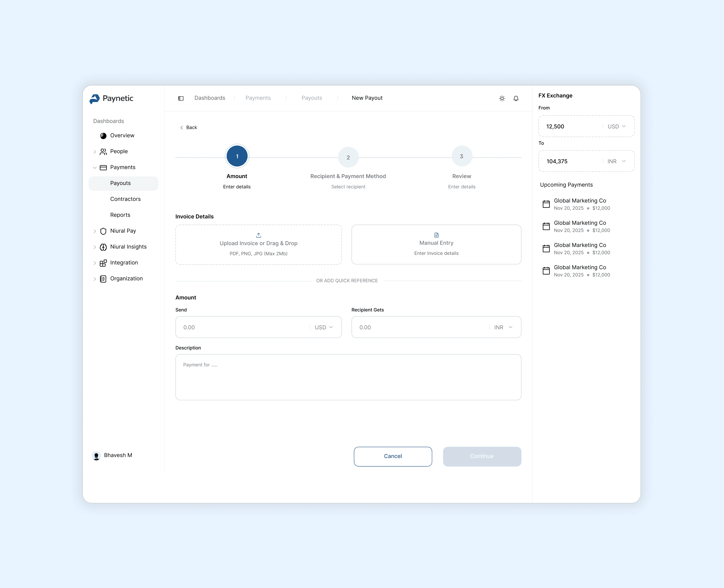Viewport: 724px width, 588px height.
Task: Go to Payouts breadcrumb
Action: click(311, 98)
